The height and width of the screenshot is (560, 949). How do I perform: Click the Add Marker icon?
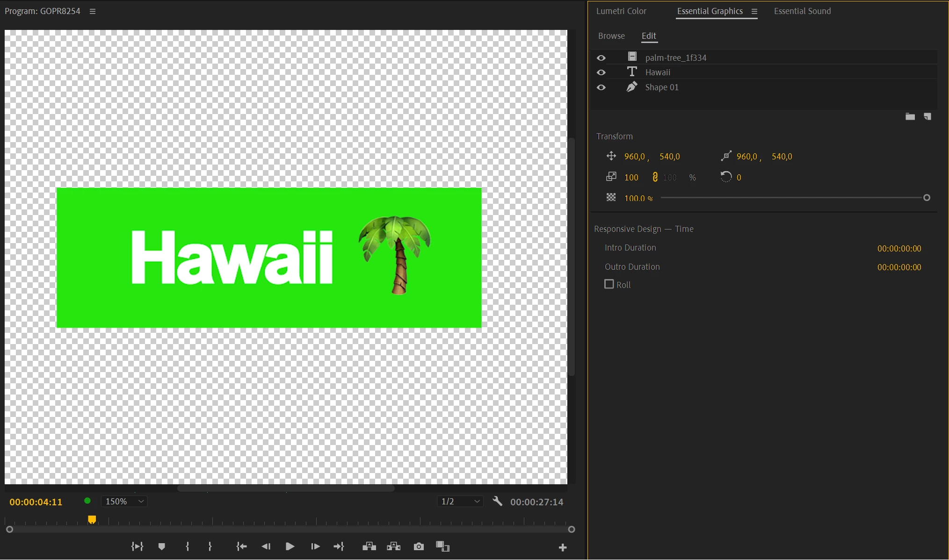(x=161, y=546)
